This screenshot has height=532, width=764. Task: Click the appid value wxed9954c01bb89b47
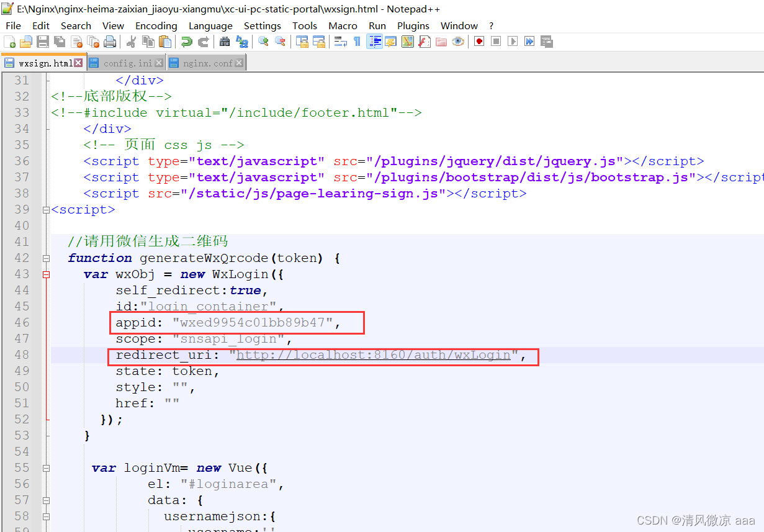pos(253,323)
